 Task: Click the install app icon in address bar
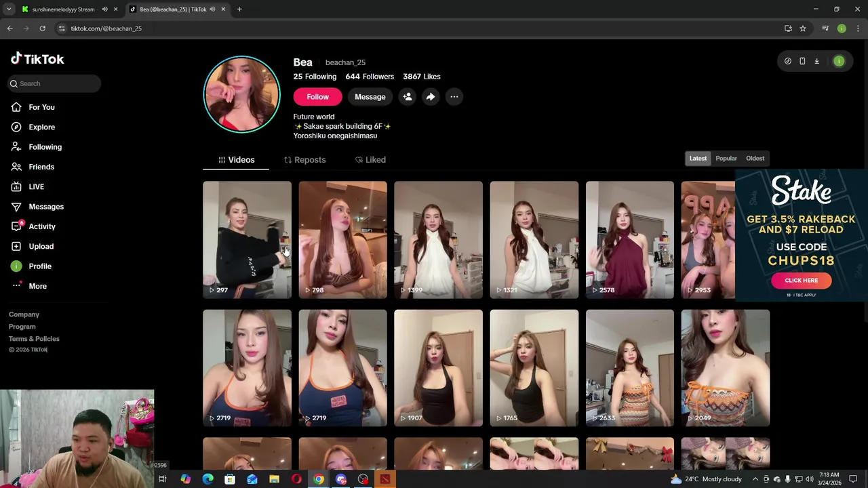[788, 28]
